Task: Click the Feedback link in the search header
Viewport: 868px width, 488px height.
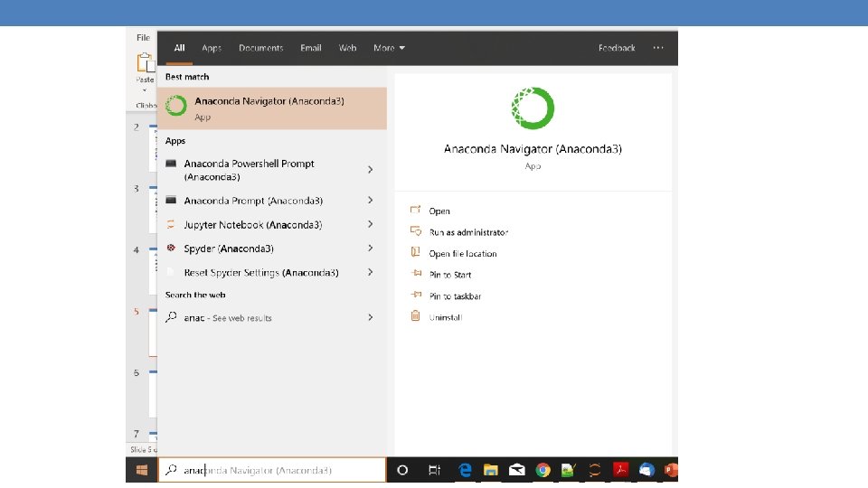Action: (617, 48)
